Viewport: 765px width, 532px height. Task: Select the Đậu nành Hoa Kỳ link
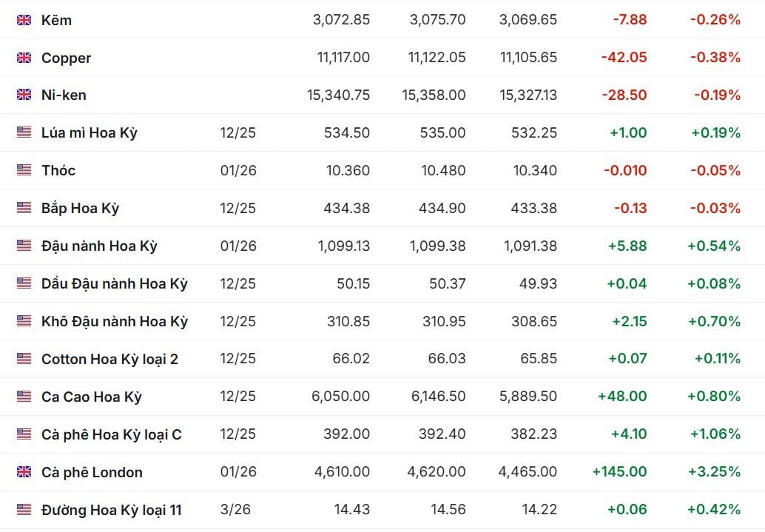[99, 246]
